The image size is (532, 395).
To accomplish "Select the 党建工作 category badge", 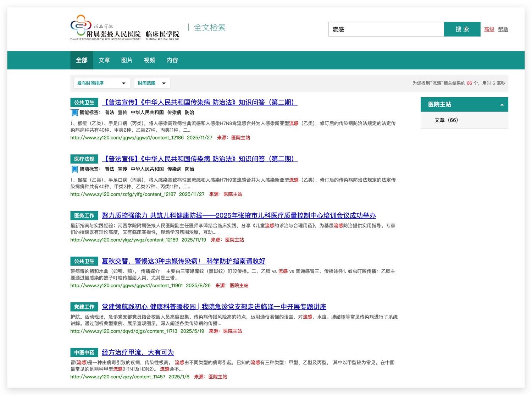I will coord(84,307).
